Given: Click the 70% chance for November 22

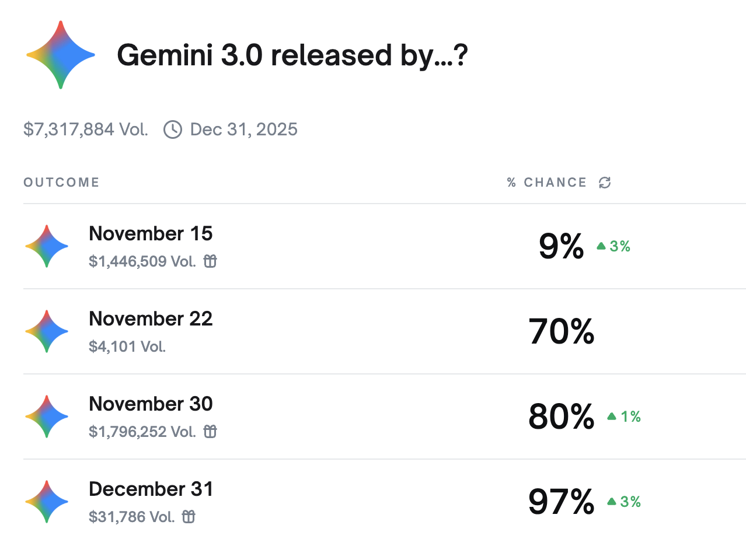Looking at the screenshot, I should click(562, 331).
